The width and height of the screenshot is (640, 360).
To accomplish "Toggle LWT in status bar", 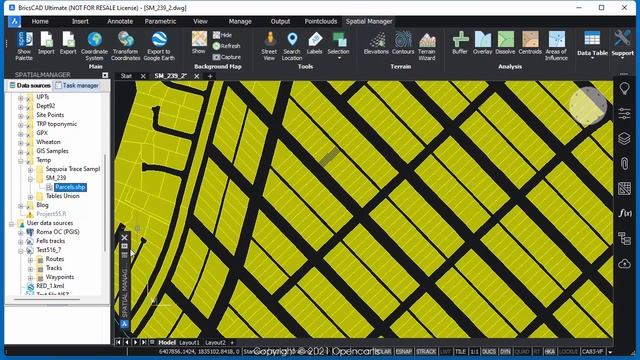I will click(445, 351).
